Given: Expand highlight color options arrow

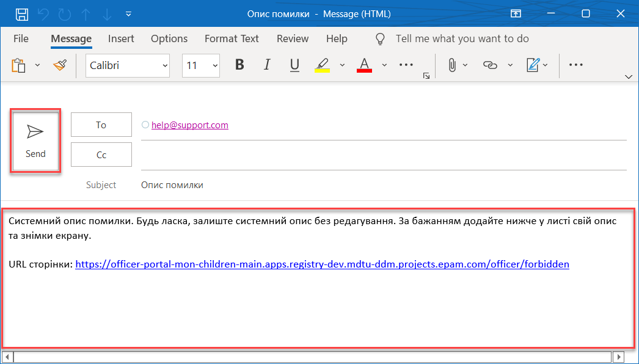Looking at the screenshot, I should tap(342, 65).
